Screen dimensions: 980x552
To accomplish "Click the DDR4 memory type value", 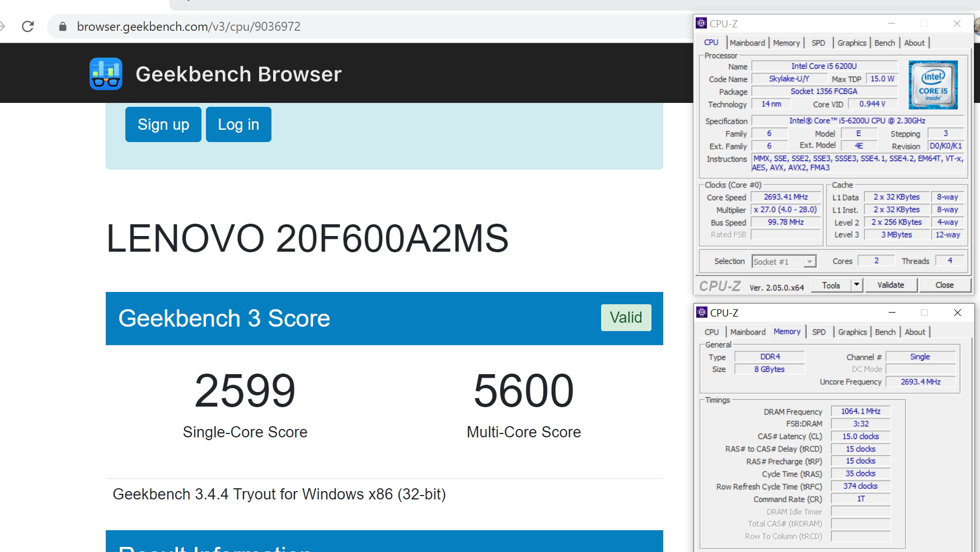I will coord(770,357).
